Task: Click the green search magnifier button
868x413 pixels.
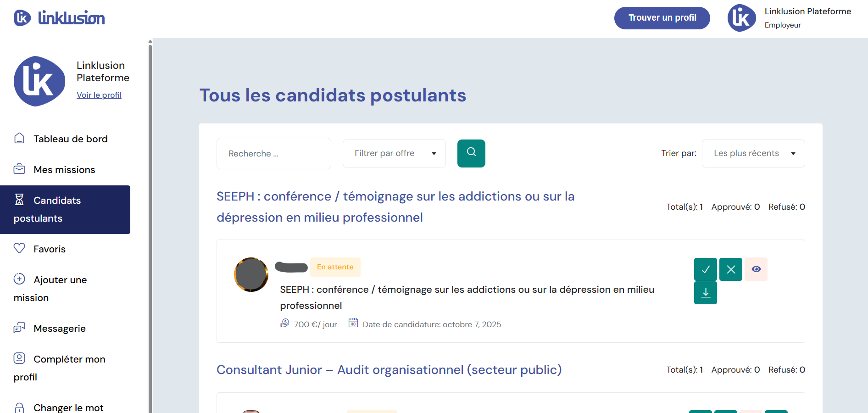Action: pyautogui.click(x=471, y=153)
